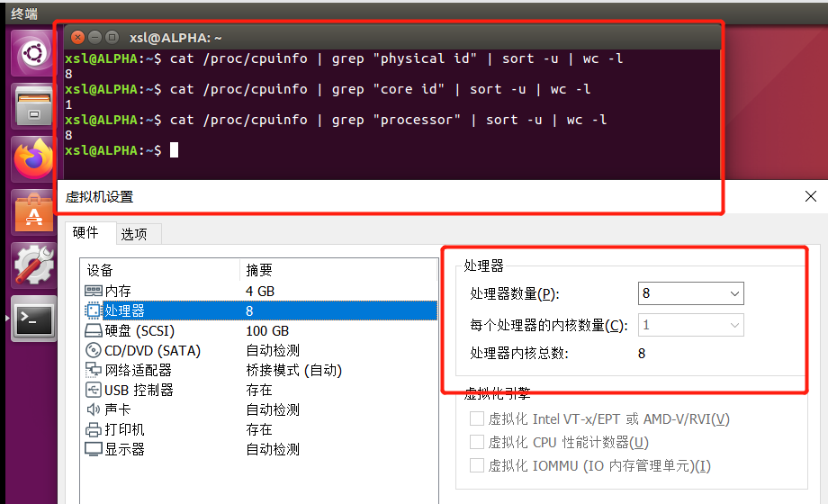The image size is (828, 504).
Task: Click the hard disk icon beside 硬盘 (SCSI)
Action: 93,330
